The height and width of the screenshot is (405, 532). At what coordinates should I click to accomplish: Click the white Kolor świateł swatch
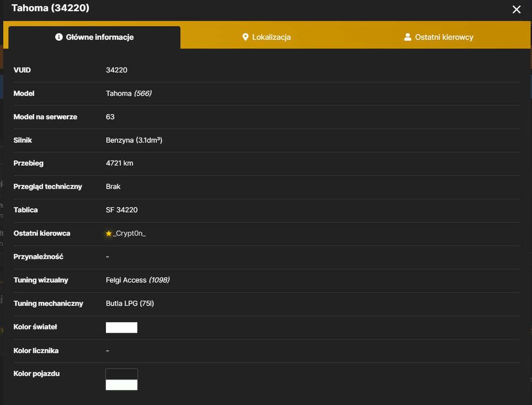click(x=121, y=327)
